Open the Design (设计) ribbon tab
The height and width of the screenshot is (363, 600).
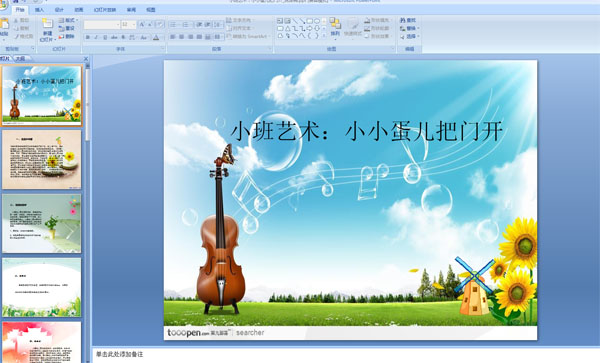59,10
